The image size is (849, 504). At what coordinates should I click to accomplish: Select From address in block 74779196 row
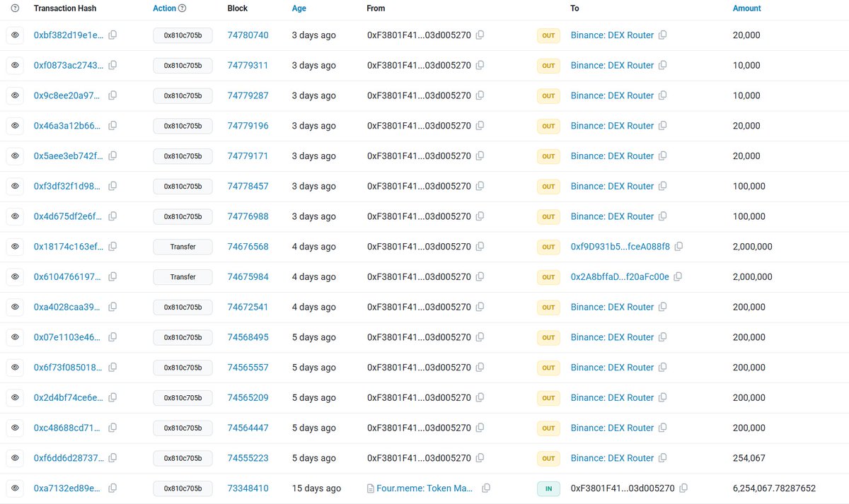(419, 126)
